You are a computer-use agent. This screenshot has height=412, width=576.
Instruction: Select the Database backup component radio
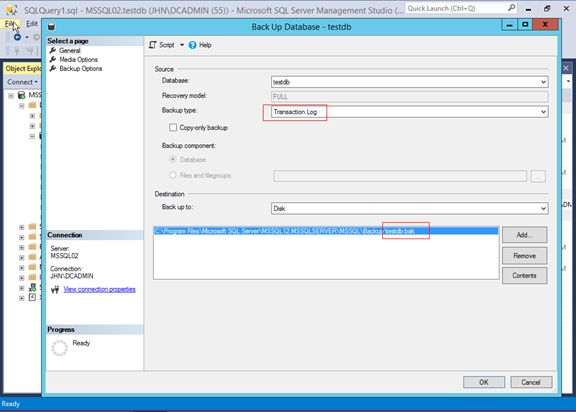pos(173,159)
